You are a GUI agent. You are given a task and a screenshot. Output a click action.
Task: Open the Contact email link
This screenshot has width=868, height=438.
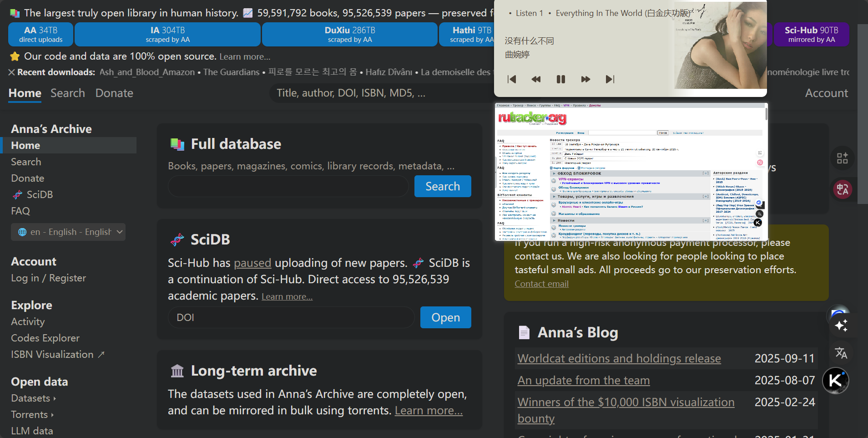click(541, 284)
